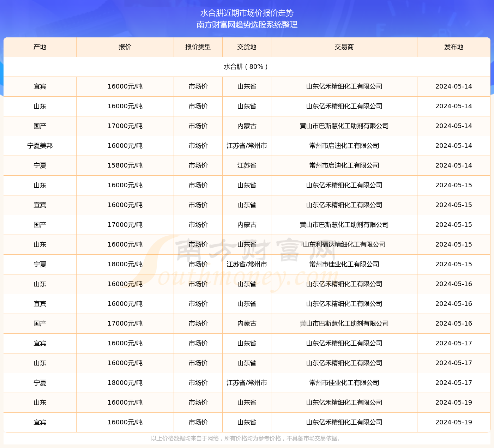
Task: Select 市场价 type cell in the 15800元/吨 row
Action: point(198,165)
